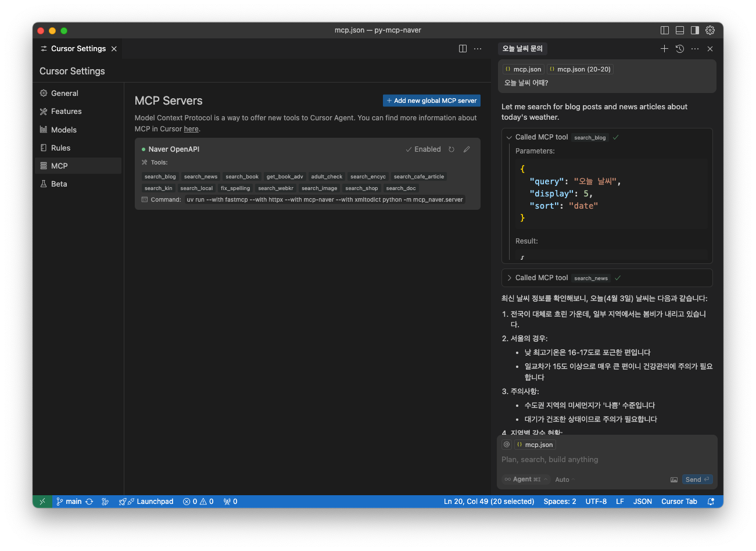Click the search_blog tool chip
Viewport: 756px width, 551px height.
[x=160, y=177]
